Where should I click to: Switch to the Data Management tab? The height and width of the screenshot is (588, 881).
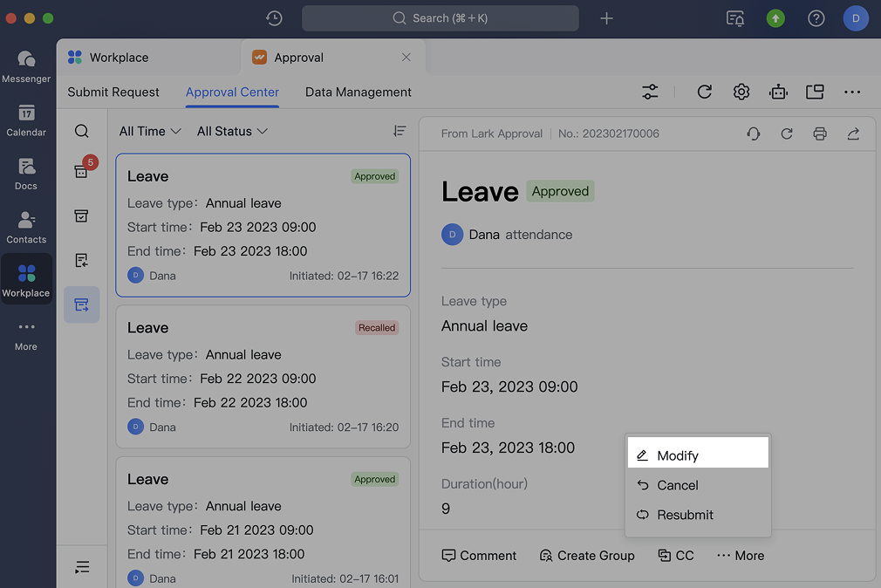click(358, 92)
